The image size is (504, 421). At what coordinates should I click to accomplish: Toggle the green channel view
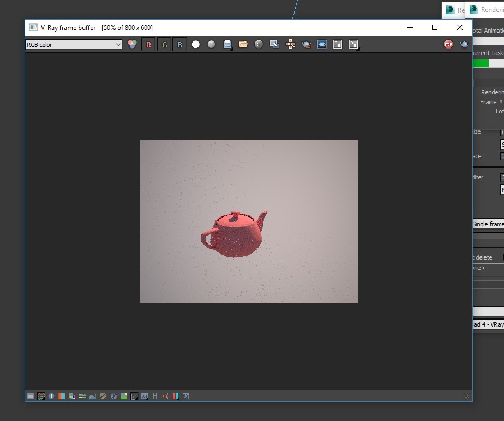(x=164, y=45)
